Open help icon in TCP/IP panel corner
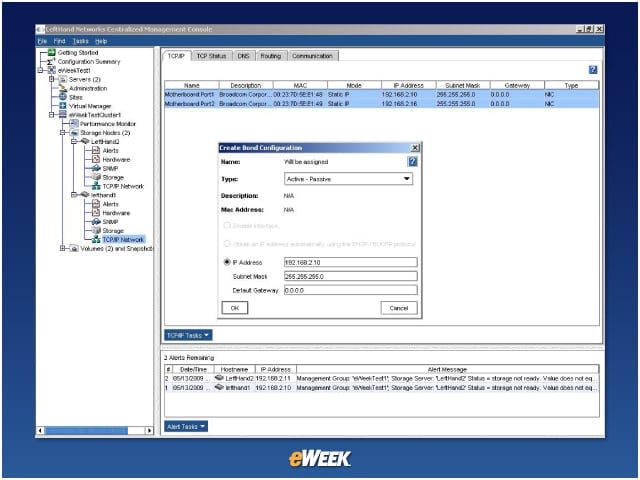The image size is (640, 480). 593,70
